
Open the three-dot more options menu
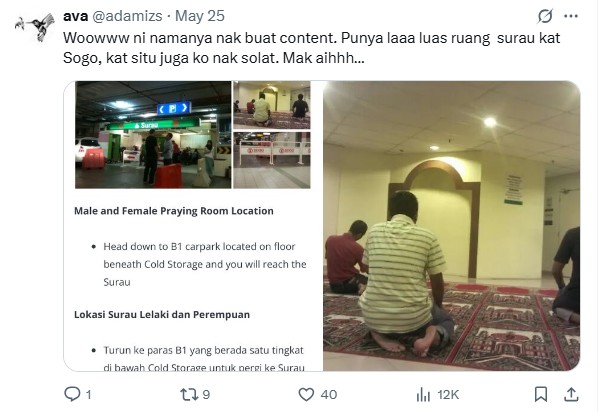(x=571, y=16)
